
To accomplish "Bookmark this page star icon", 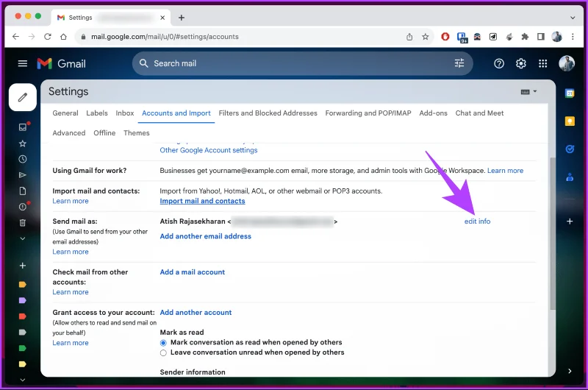I will 425,36.
